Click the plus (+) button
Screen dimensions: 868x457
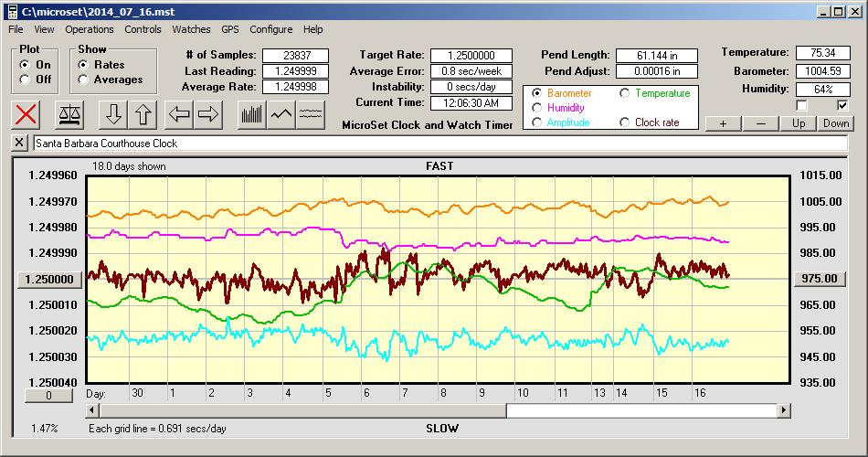tap(723, 123)
